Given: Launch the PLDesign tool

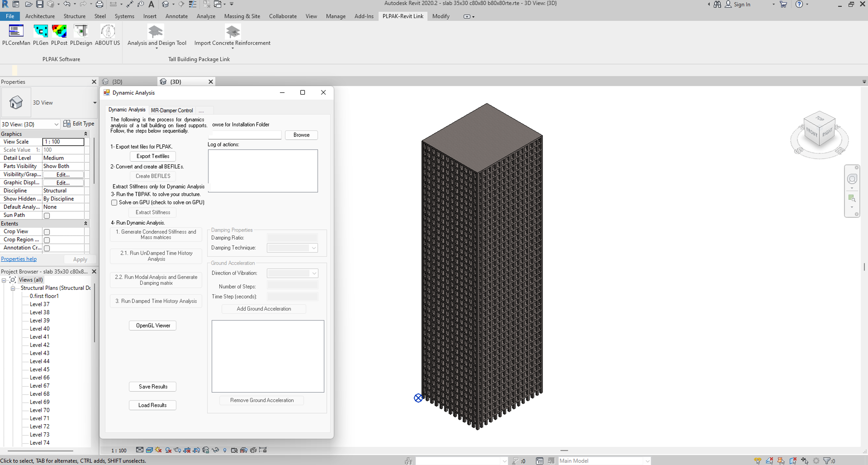Looking at the screenshot, I should [x=81, y=35].
